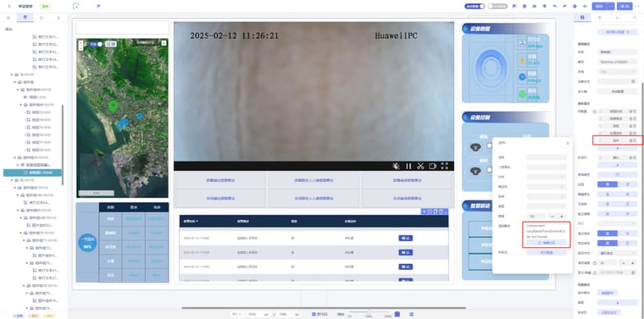Close the column settings popup dialog
The width and height of the screenshot is (644, 319).
(x=568, y=143)
